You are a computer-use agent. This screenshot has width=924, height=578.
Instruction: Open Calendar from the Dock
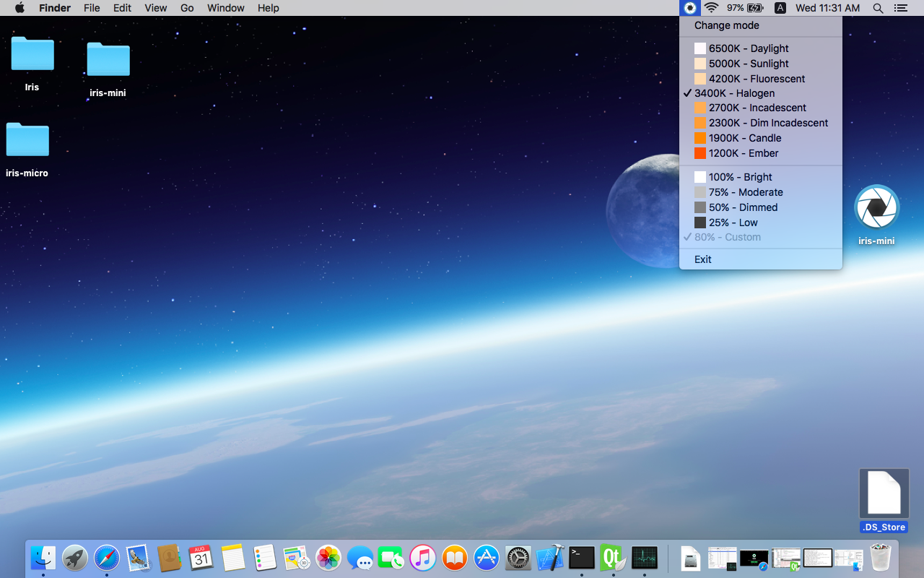tap(201, 557)
